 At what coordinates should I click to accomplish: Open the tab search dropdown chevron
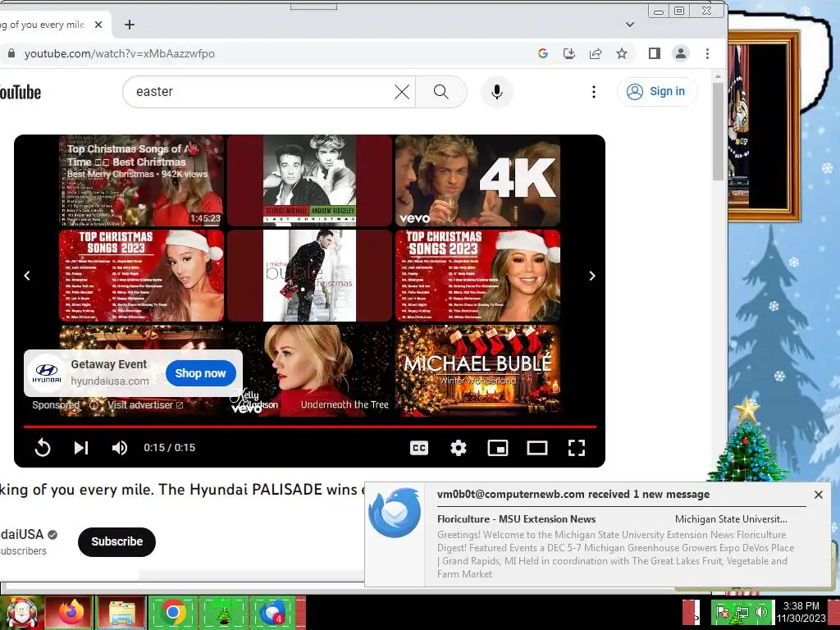click(x=630, y=25)
